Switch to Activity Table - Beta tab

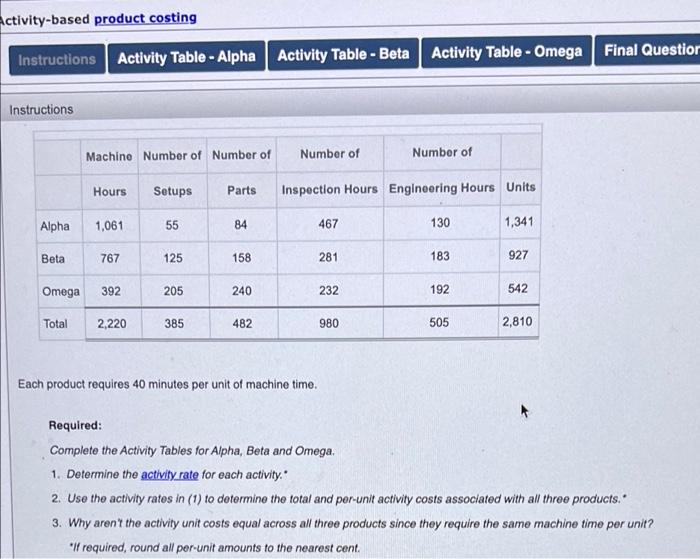(x=343, y=54)
